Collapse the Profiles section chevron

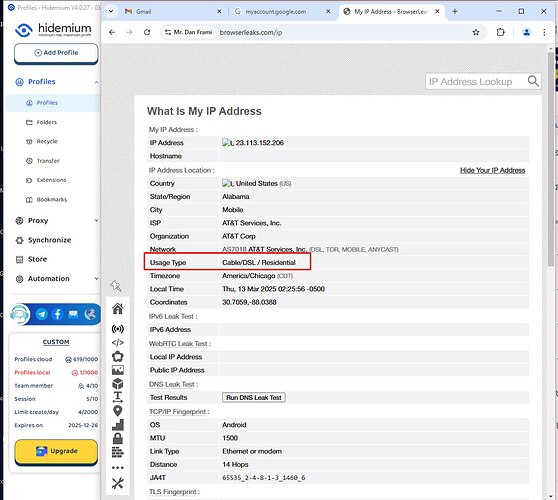(96, 82)
